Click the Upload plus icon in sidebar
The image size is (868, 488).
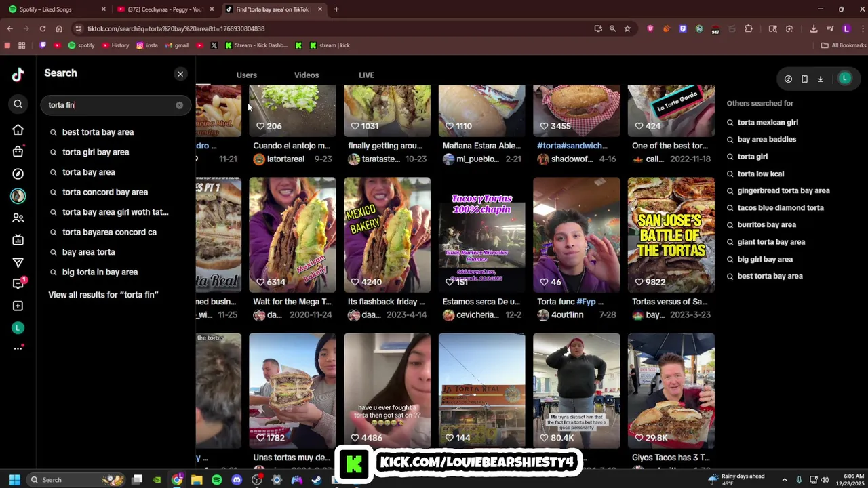[x=18, y=306]
